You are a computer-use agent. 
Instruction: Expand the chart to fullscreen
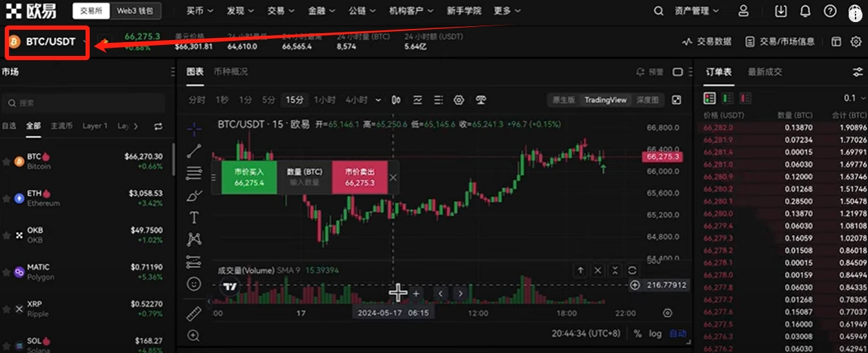click(x=676, y=99)
